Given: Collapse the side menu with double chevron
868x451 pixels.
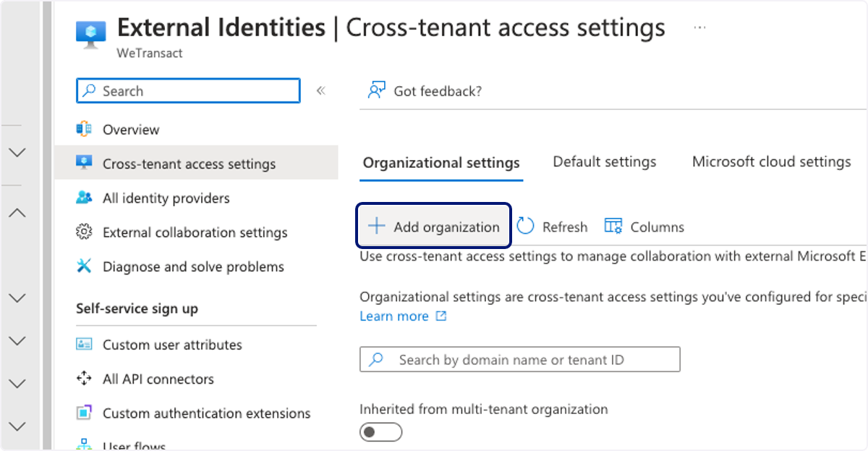Looking at the screenshot, I should 321,90.
